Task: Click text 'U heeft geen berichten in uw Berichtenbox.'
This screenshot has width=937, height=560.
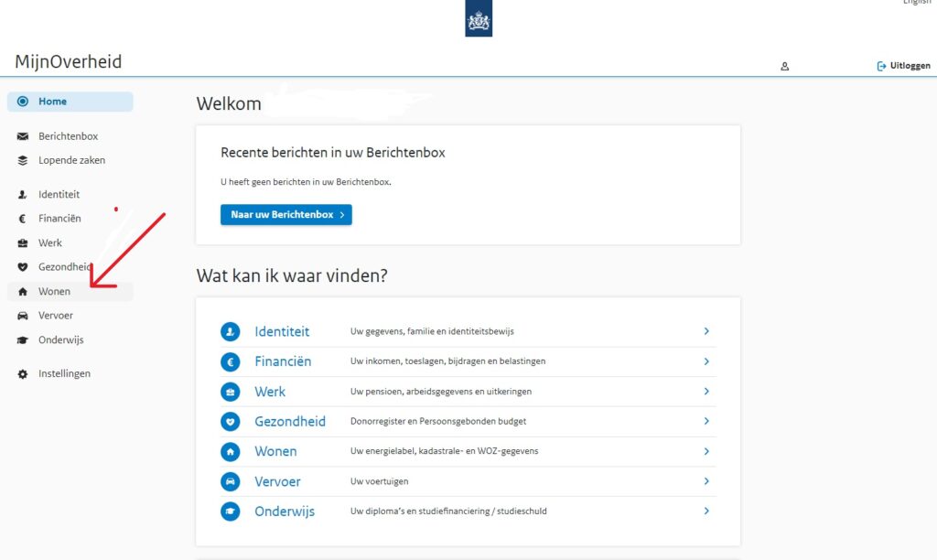Action: point(306,182)
